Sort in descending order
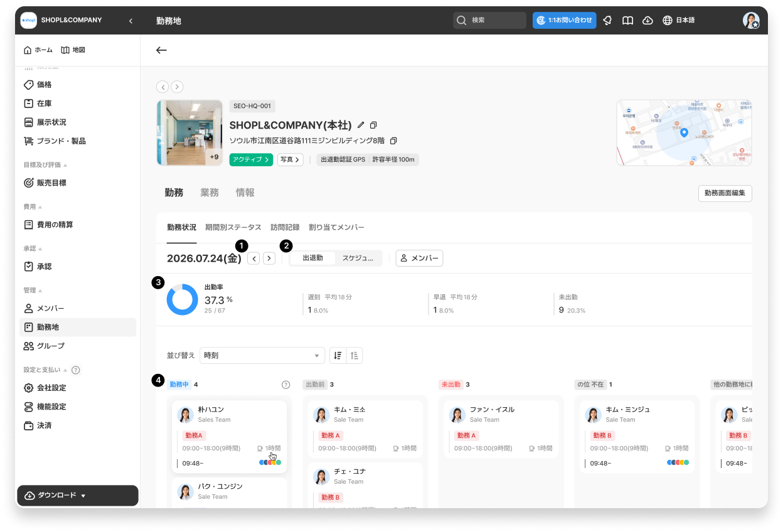This screenshot has height=532, width=783. (338, 356)
